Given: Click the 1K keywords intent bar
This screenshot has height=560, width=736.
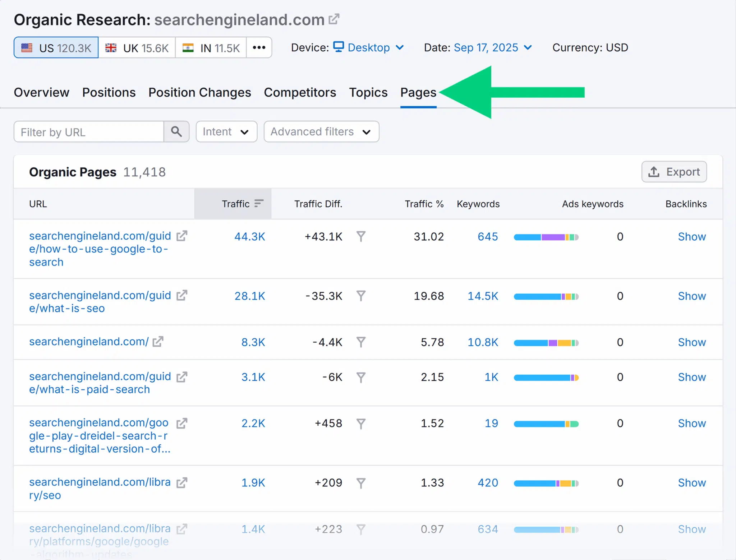Looking at the screenshot, I should tap(546, 378).
